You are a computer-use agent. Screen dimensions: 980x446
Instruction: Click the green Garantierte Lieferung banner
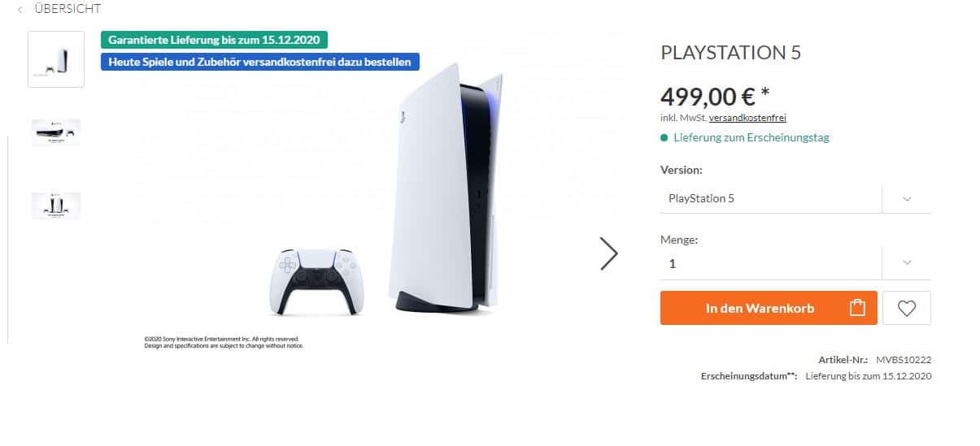[215, 40]
